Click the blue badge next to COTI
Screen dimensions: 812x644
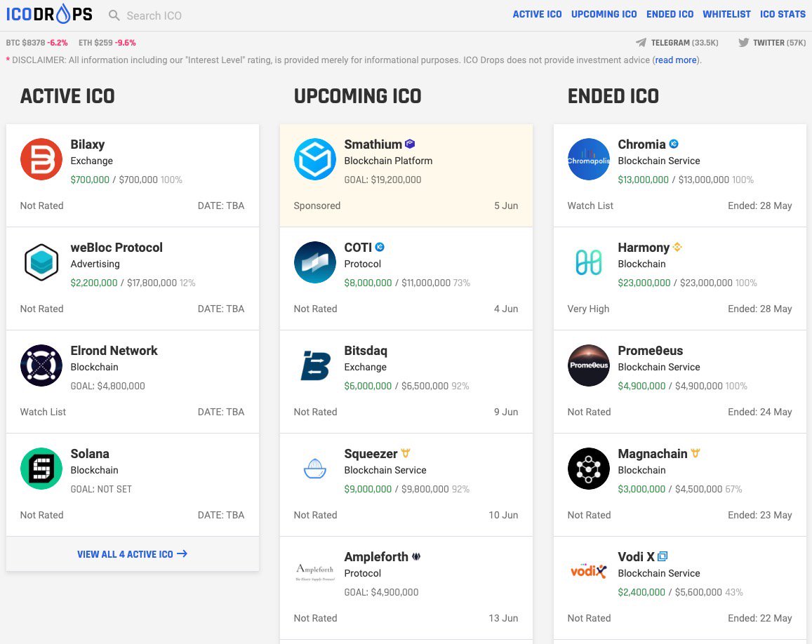point(380,247)
